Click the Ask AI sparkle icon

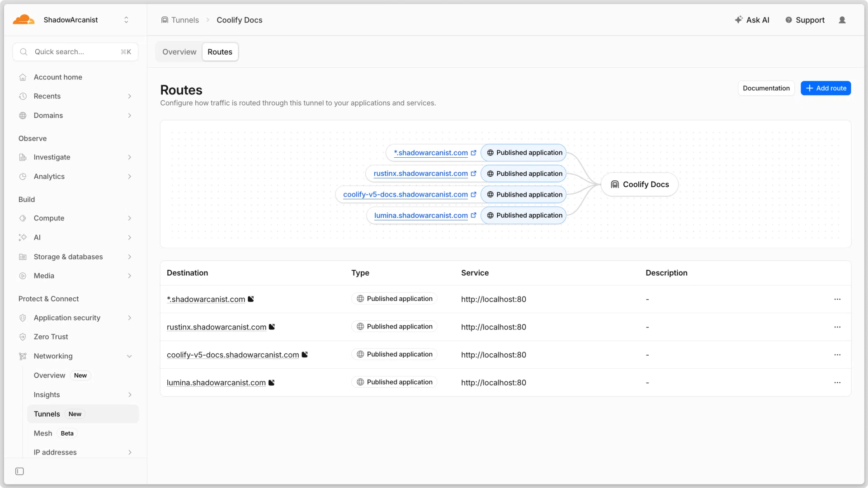[738, 20]
